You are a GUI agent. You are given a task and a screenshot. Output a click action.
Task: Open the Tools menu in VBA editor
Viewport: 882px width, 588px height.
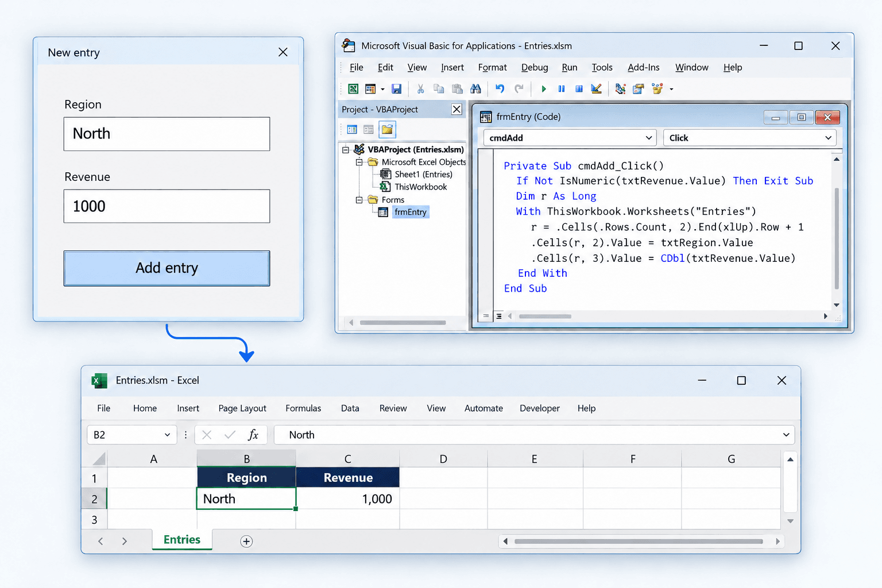point(602,68)
